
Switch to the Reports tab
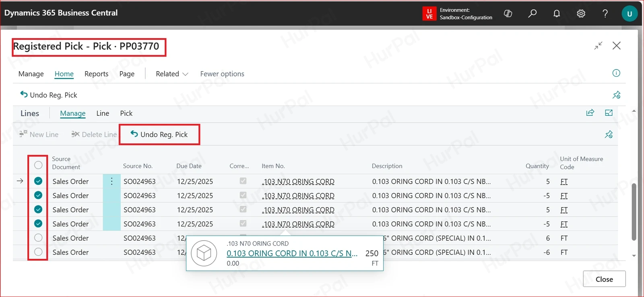(96, 74)
